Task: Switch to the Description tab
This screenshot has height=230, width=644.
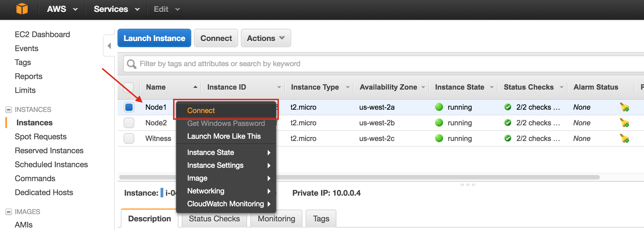Action: (x=150, y=219)
